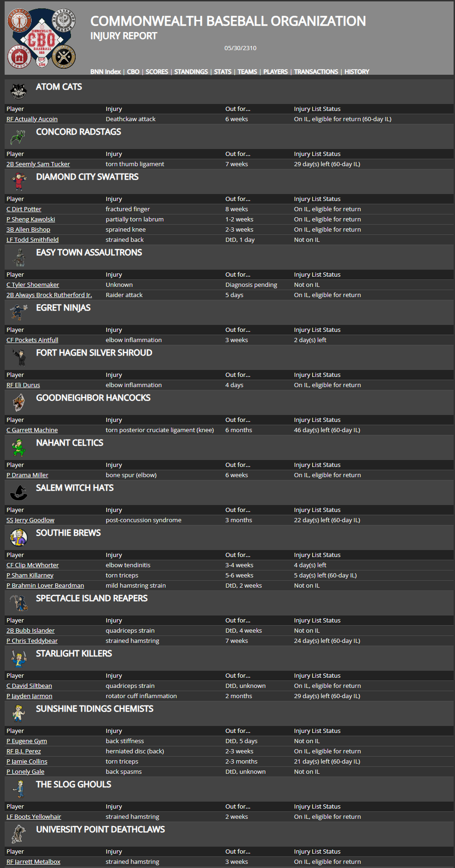Open the STANDINGS menu item
This screenshot has height=868, width=455.
pos(191,71)
